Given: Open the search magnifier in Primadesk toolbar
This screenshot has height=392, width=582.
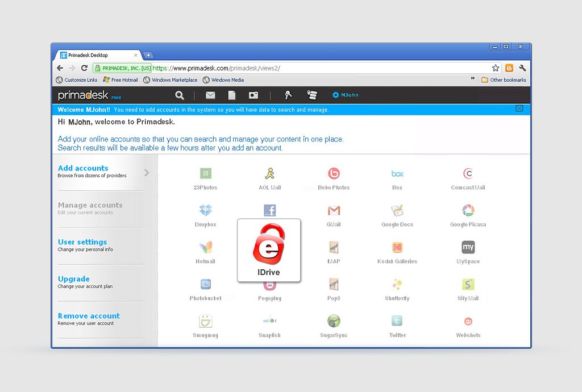Looking at the screenshot, I should (180, 95).
